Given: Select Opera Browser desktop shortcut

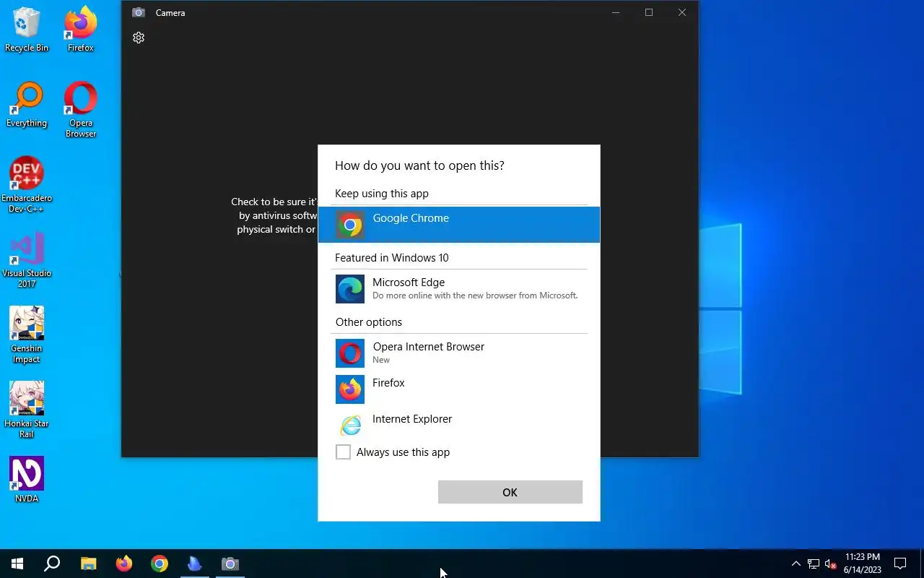Looking at the screenshot, I should click(81, 110).
